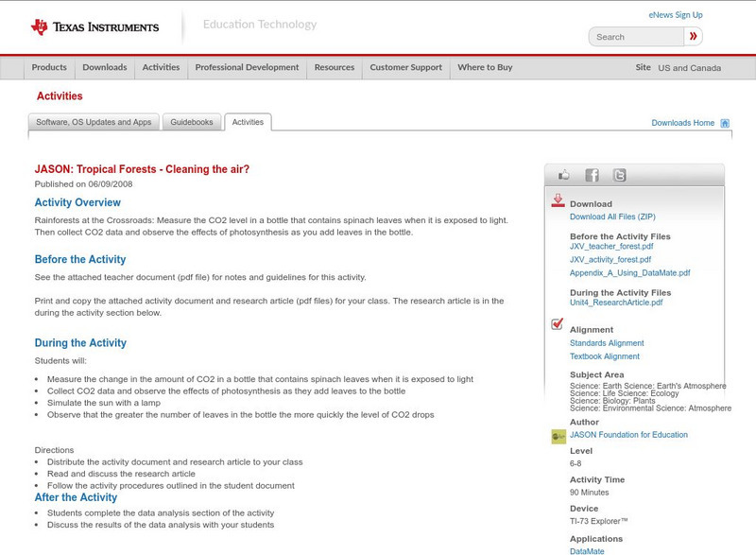Open JXV_teacher_forest.pdf
This screenshot has width=756, height=555.
[611, 247]
